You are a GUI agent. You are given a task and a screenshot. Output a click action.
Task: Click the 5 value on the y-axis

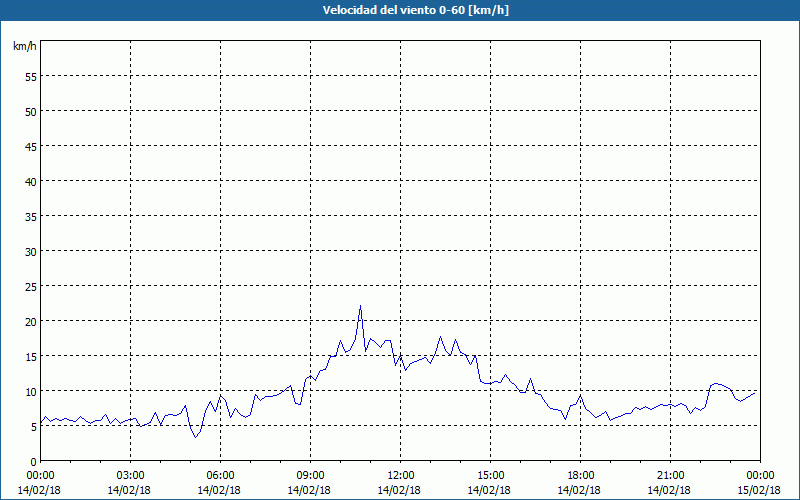pos(34,427)
